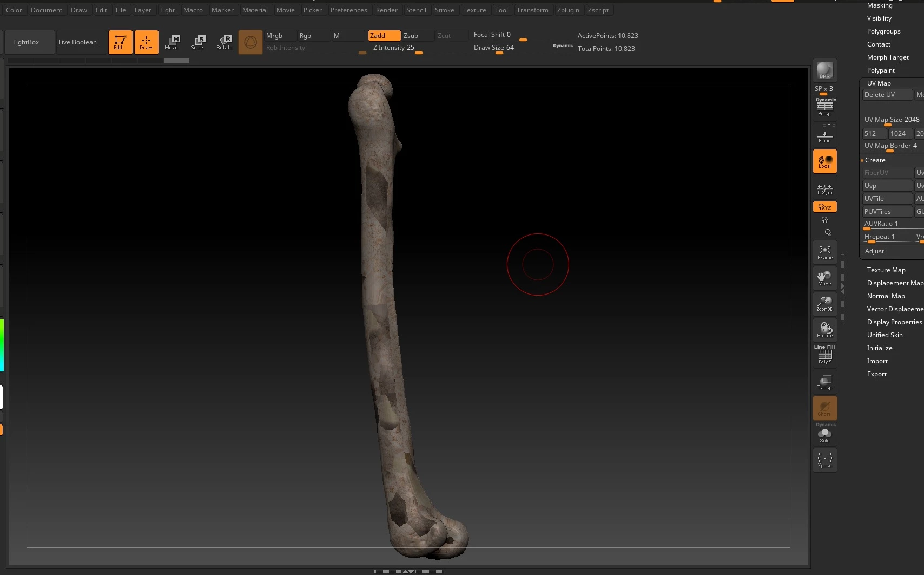Select Rgb paint mode
The width and height of the screenshot is (924, 575).
(x=313, y=36)
